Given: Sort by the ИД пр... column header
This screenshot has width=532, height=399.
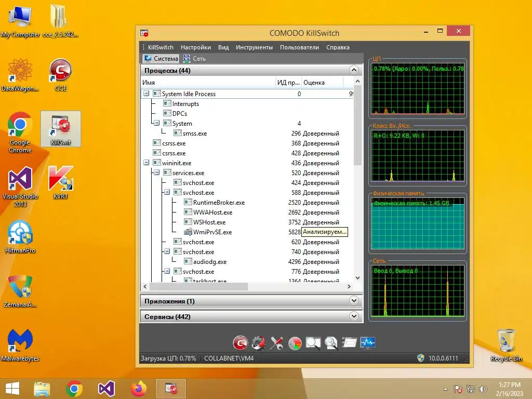Looking at the screenshot, I should coord(288,83).
